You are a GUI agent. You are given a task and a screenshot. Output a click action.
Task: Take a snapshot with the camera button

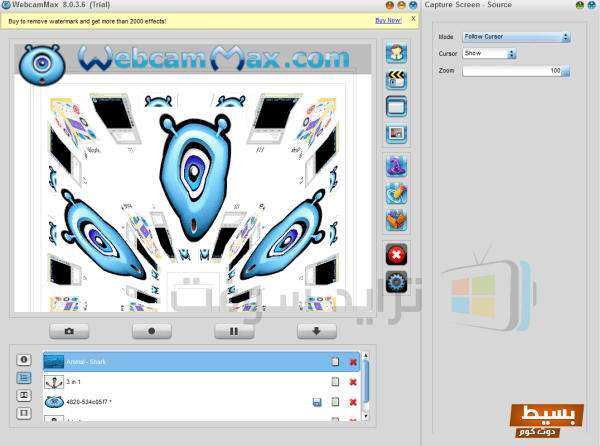click(69, 330)
